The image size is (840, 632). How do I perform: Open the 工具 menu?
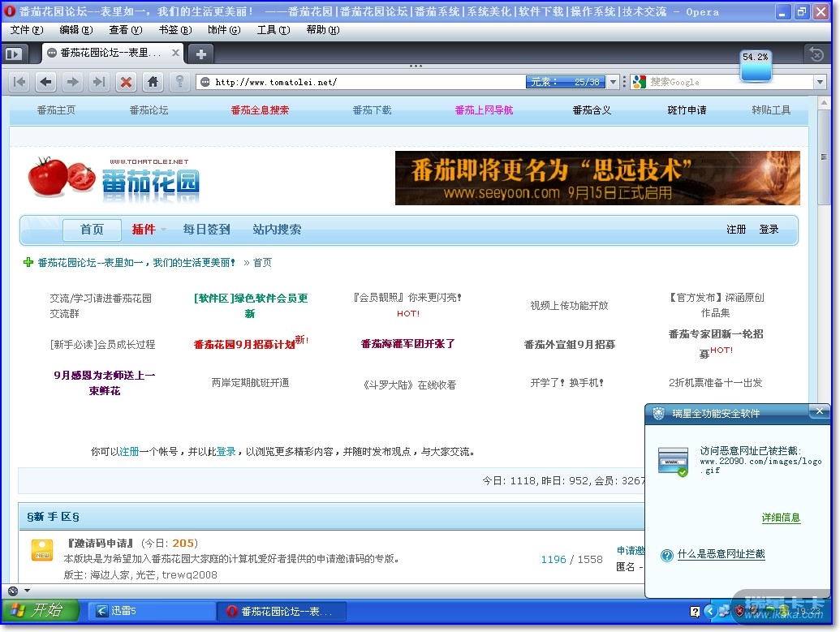point(274,30)
